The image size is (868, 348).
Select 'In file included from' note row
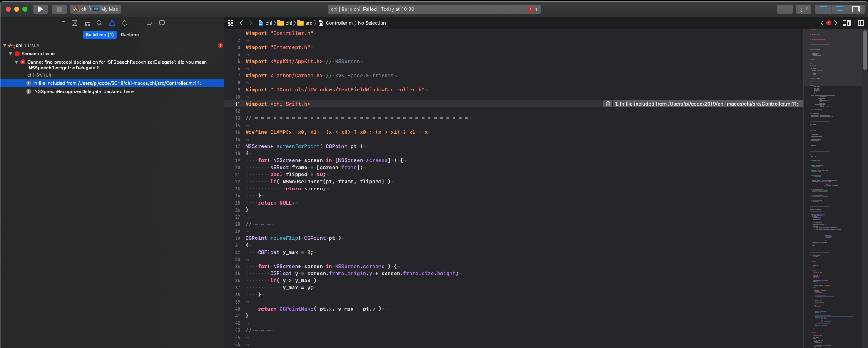[x=112, y=83]
